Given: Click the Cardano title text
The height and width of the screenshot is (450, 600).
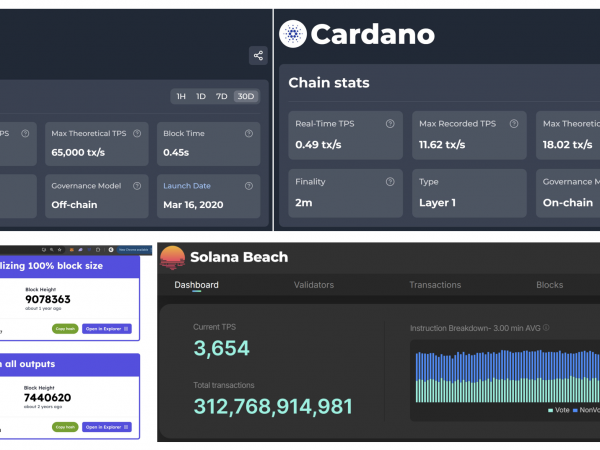Looking at the screenshot, I should [x=372, y=34].
